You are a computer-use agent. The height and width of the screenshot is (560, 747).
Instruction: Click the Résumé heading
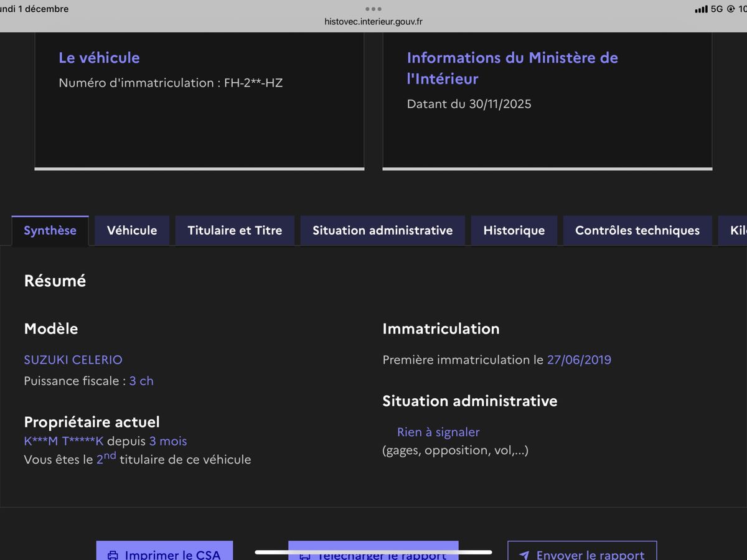point(55,281)
